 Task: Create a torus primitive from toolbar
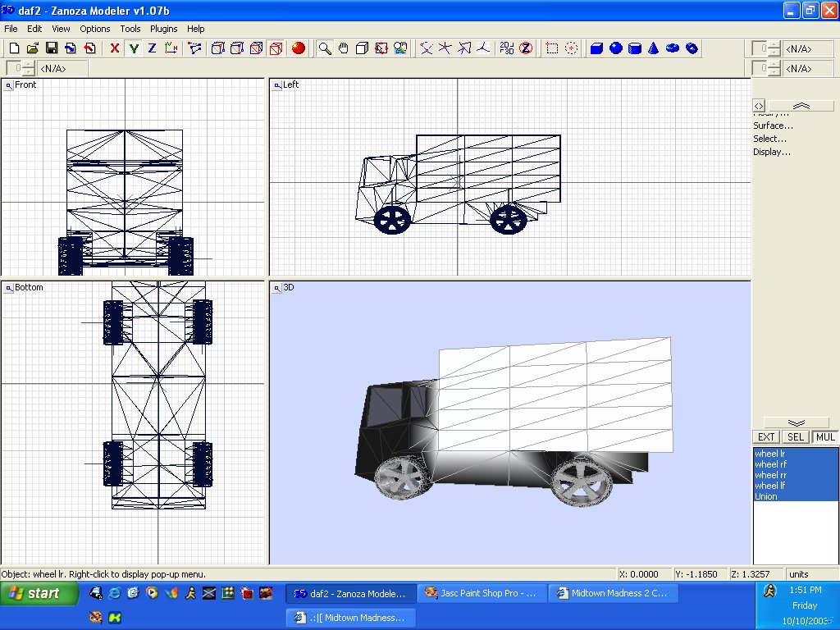(673, 48)
